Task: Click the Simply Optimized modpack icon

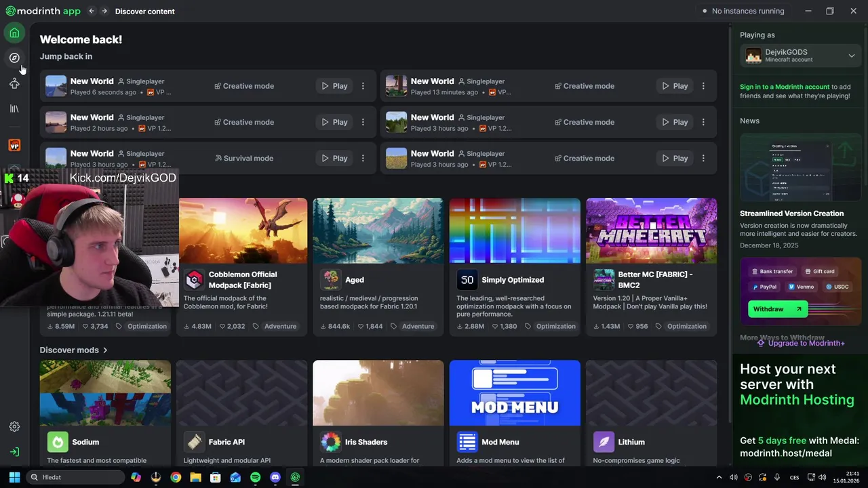Action: click(467, 280)
